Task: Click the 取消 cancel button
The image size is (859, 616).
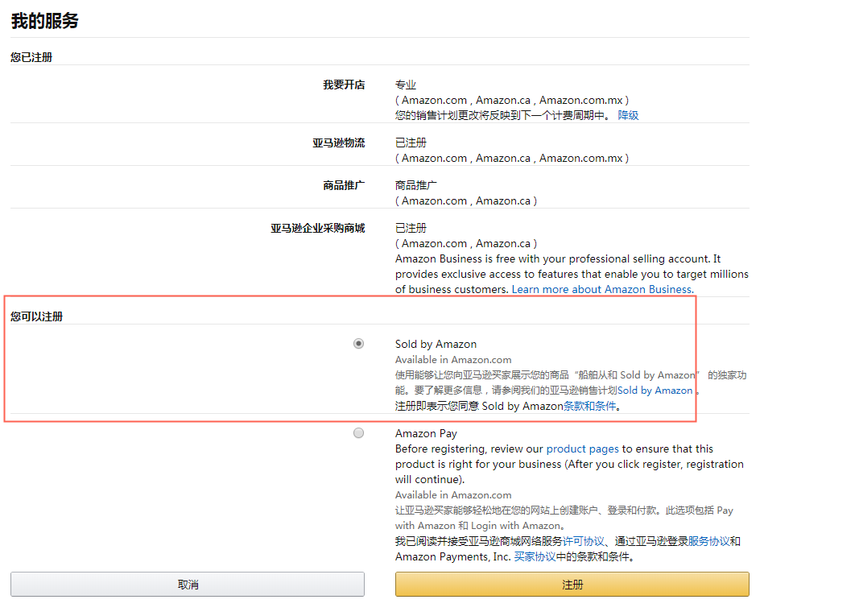Action: (x=188, y=585)
